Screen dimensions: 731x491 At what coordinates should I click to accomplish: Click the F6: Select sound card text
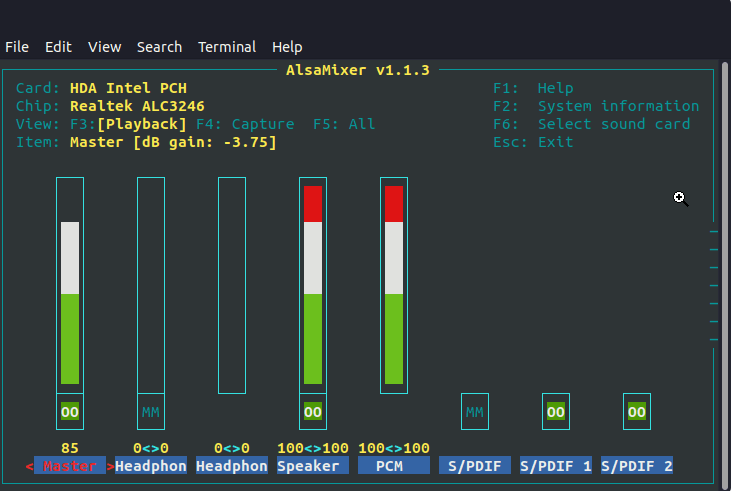point(591,124)
